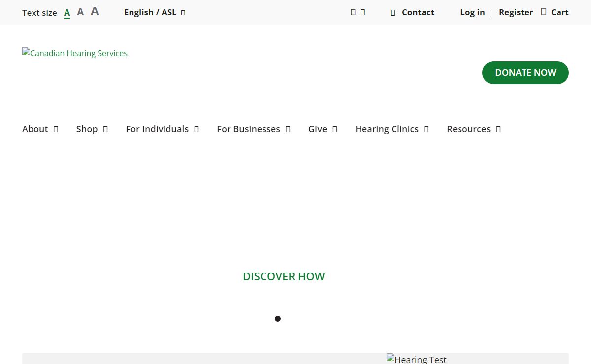
Task: Open the English / ASL language dropdown
Action: pyautogui.click(x=154, y=12)
